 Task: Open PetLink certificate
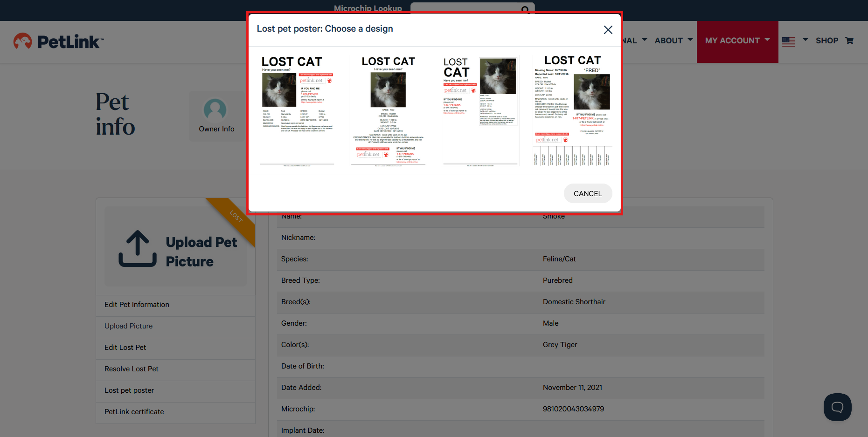[x=175, y=412]
